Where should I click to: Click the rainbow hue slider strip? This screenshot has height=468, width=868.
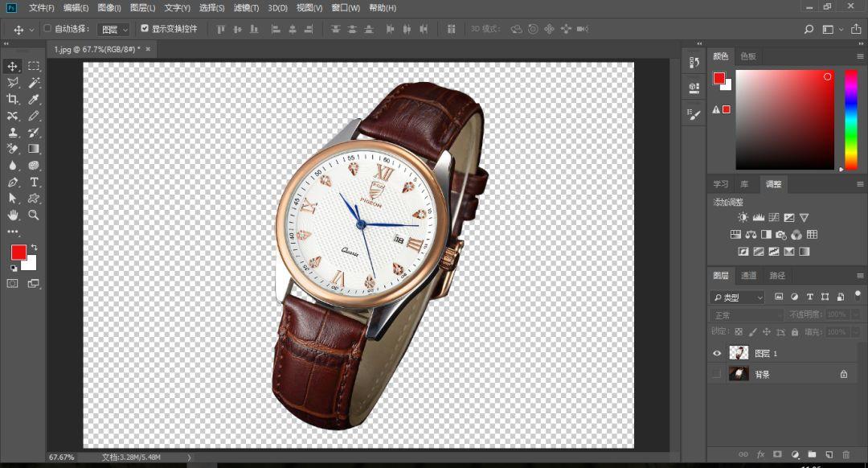851,120
